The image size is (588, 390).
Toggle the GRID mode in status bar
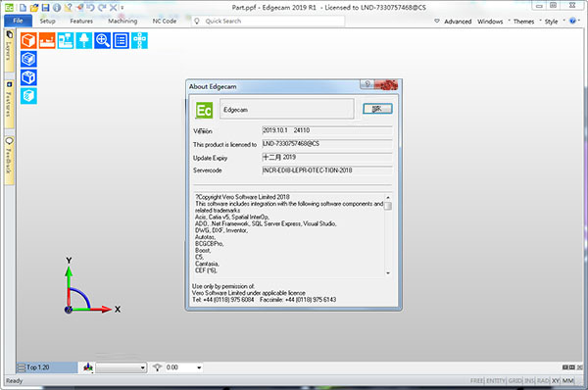514,380
